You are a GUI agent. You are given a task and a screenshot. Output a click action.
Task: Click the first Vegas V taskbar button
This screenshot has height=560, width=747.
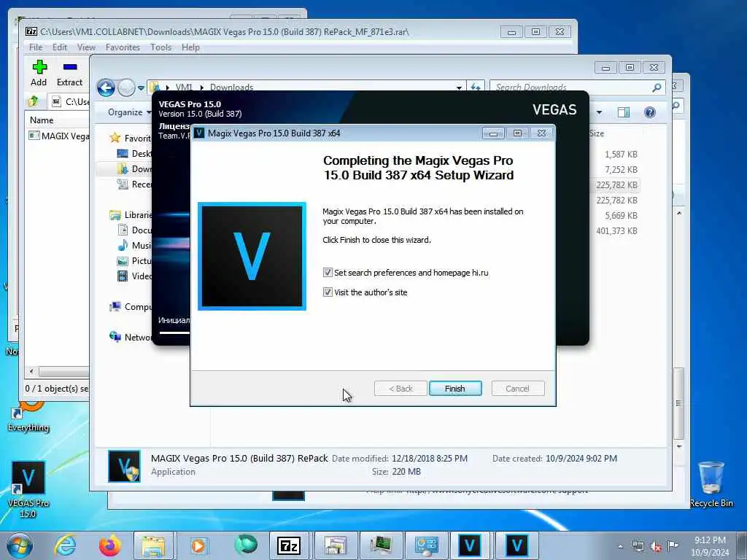(470, 545)
